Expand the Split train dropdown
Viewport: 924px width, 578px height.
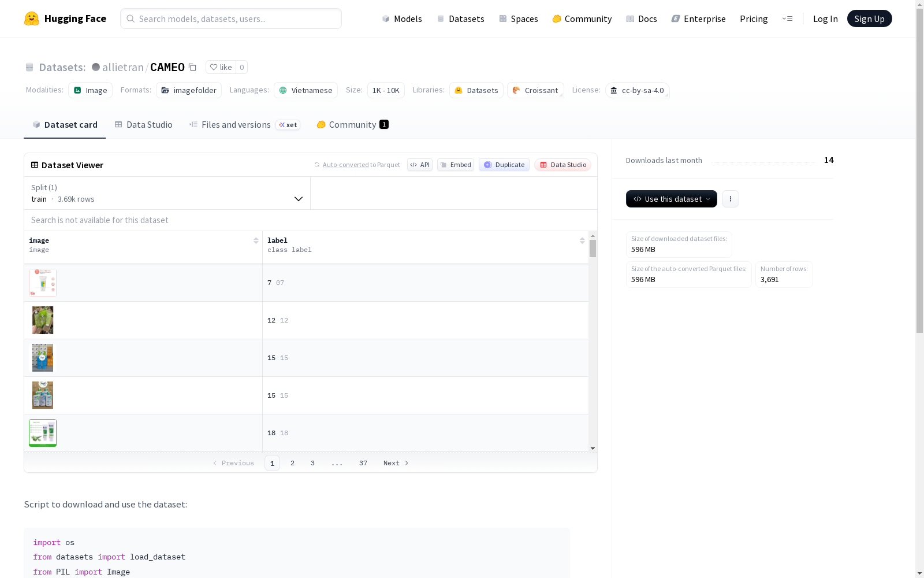[x=167, y=193]
